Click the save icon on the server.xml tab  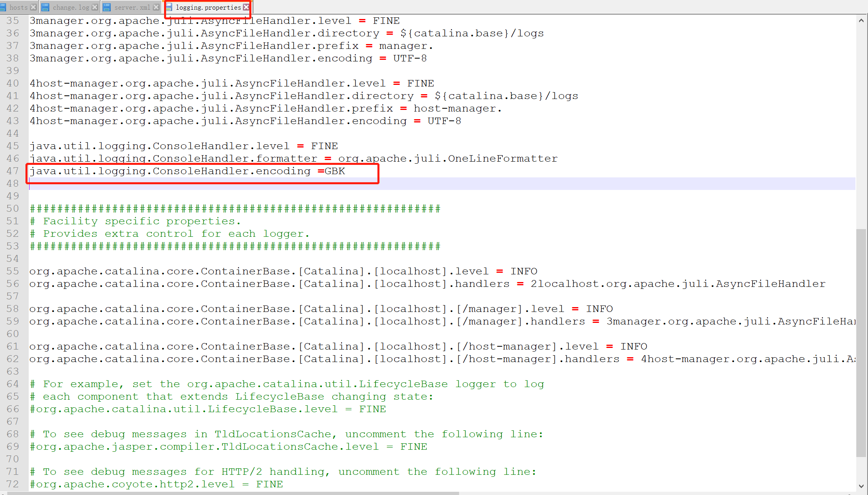click(106, 7)
